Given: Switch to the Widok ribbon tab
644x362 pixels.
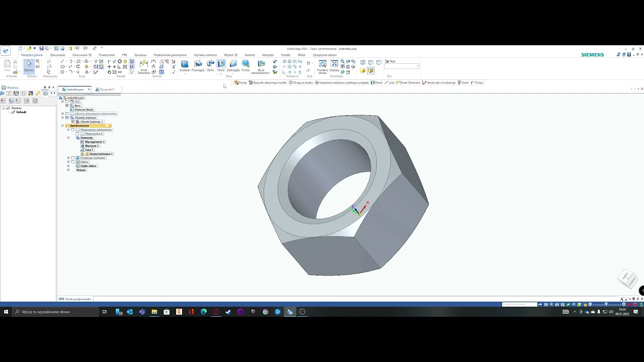Looking at the screenshot, I should pyautogui.click(x=301, y=55).
